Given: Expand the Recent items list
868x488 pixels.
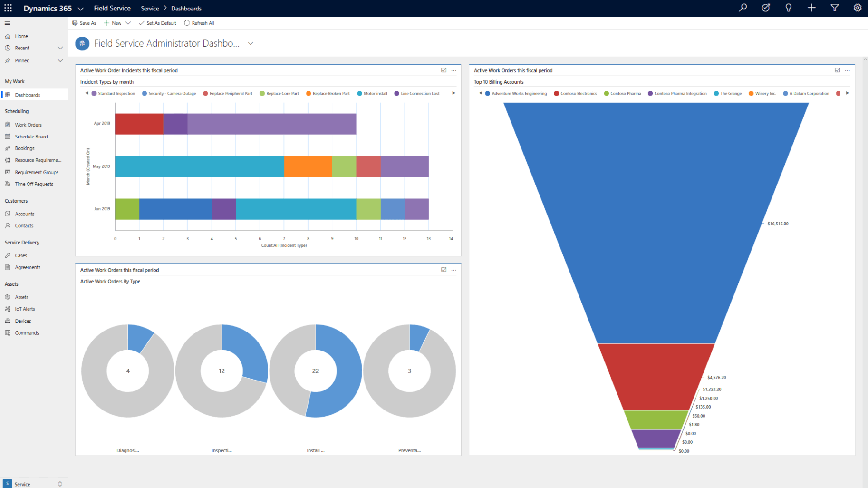Looking at the screenshot, I should 60,48.
